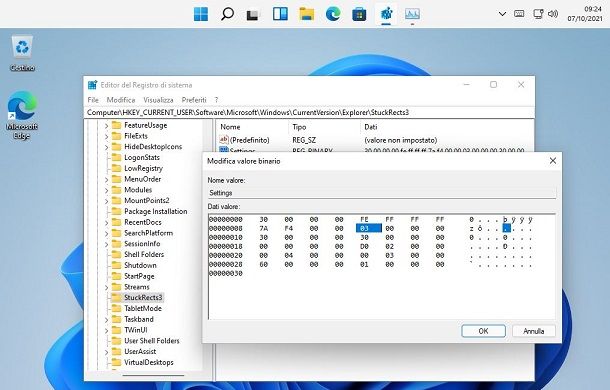Click the LowRegistry folder icon
This screenshot has height=390, width=610.
tap(116, 168)
